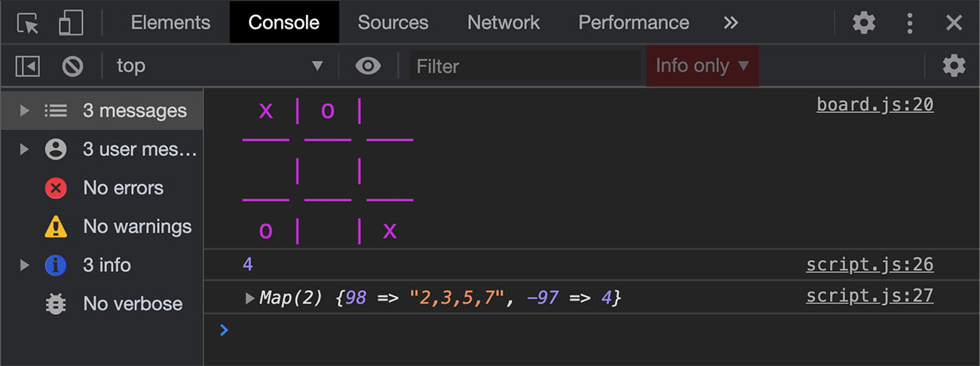Switch to the Console tab

click(x=283, y=23)
